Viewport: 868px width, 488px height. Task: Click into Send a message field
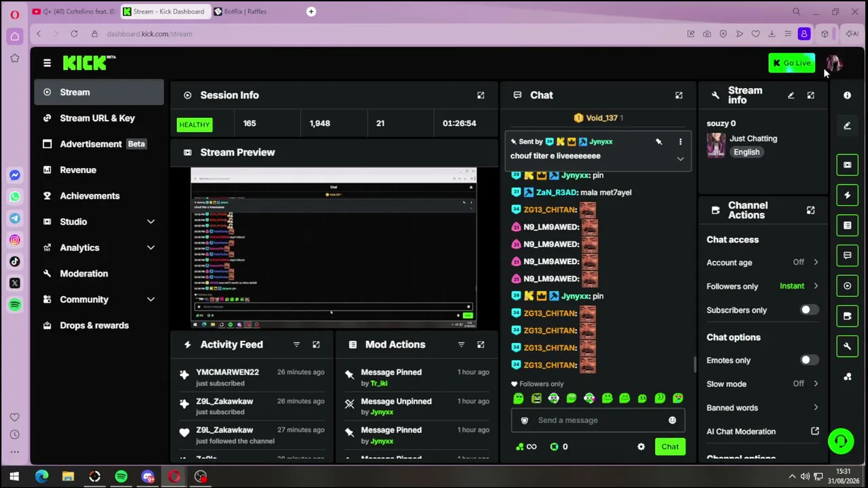tap(598, 420)
